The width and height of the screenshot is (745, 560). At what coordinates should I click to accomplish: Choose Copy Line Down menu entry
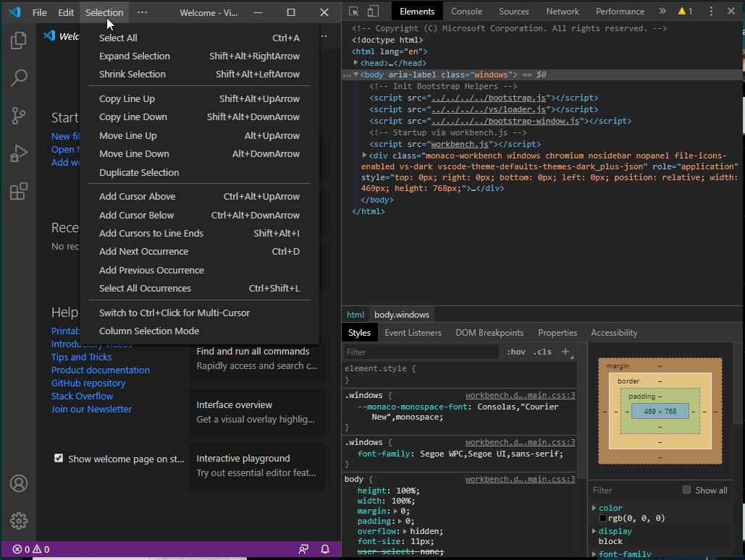199,116
